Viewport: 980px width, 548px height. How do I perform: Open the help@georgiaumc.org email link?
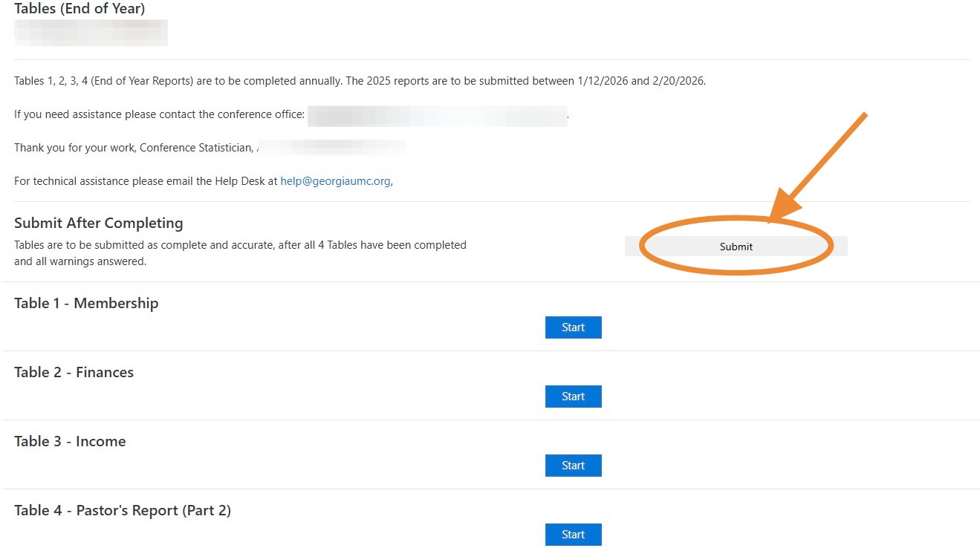click(335, 181)
